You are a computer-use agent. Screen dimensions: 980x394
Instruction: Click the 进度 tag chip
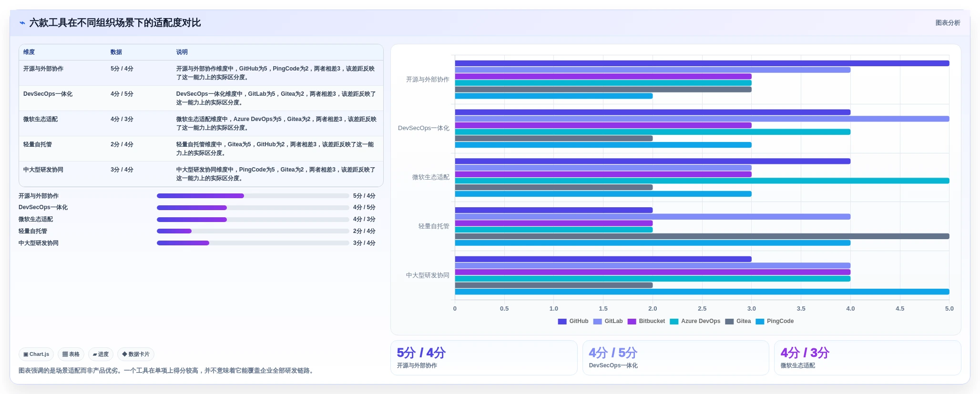pyautogui.click(x=101, y=354)
